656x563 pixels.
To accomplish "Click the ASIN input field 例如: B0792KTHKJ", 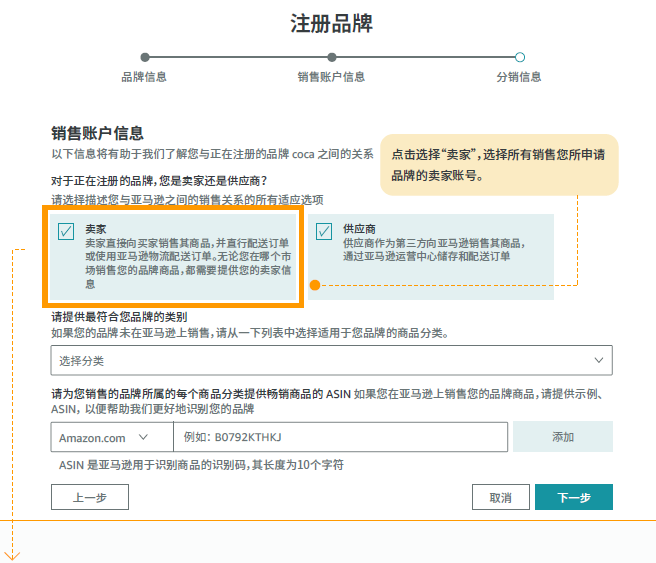I will (341, 437).
